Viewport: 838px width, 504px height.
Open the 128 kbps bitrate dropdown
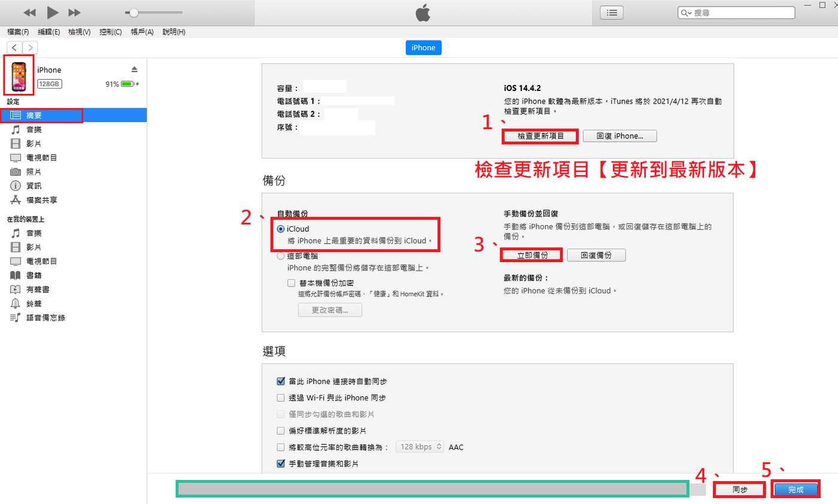pyautogui.click(x=420, y=447)
